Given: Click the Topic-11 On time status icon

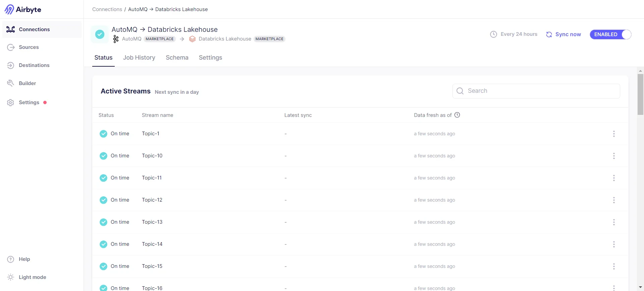Looking at the screenshot, I should click(103, 178).
